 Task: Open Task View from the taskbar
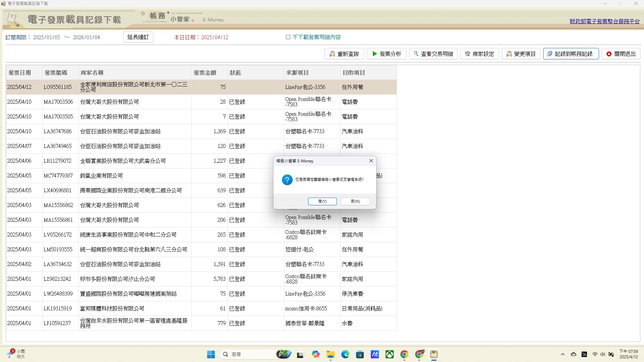[x=300, y=354]
